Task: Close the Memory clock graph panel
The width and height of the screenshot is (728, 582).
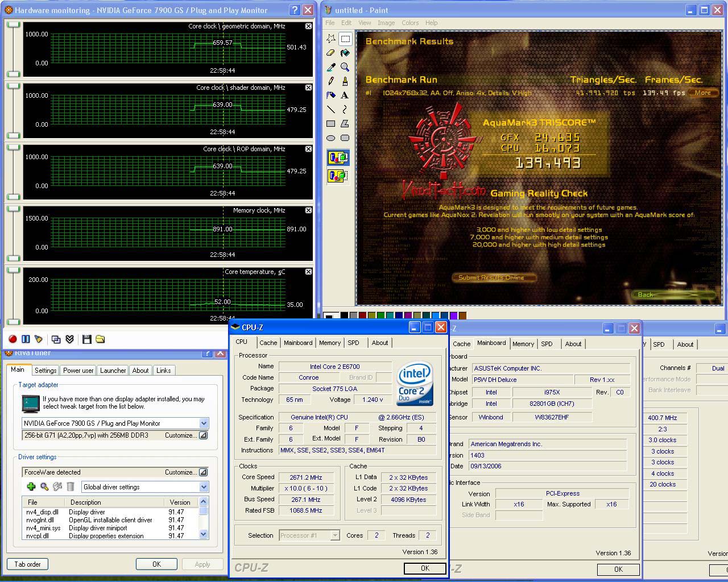Action: (x=308, y=210)
